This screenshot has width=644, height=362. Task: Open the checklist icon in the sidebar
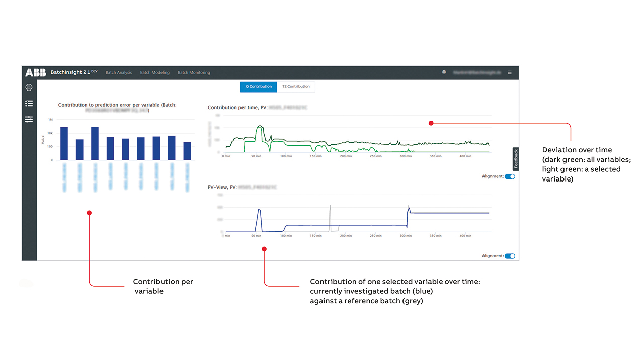pyautogui.click(x=29, y=103)
